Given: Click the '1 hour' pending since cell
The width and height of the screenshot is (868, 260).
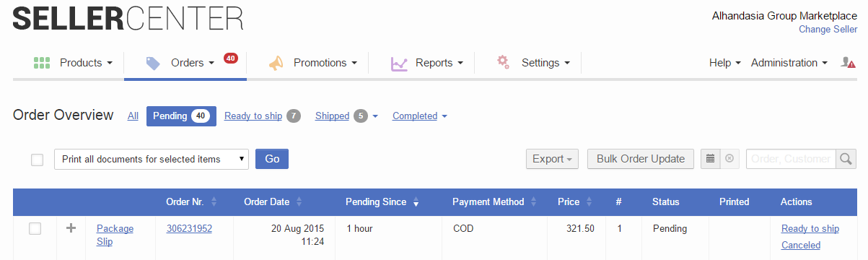Looking at the screenshot, I should (359, 229).
